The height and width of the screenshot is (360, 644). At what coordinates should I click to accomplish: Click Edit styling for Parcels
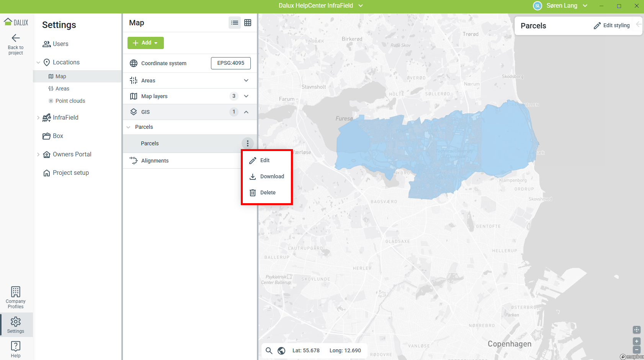pos(611,25)
